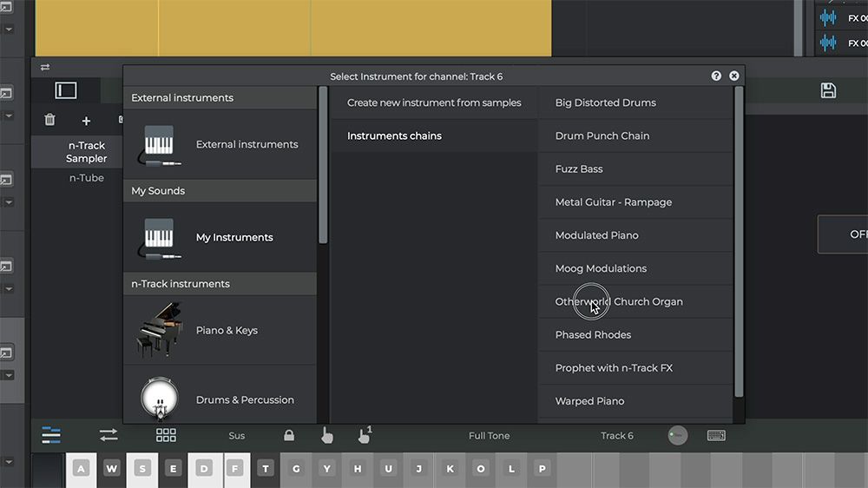Save the preset with the floppy disk icon

pyautogui.click(x=828, y=90)
